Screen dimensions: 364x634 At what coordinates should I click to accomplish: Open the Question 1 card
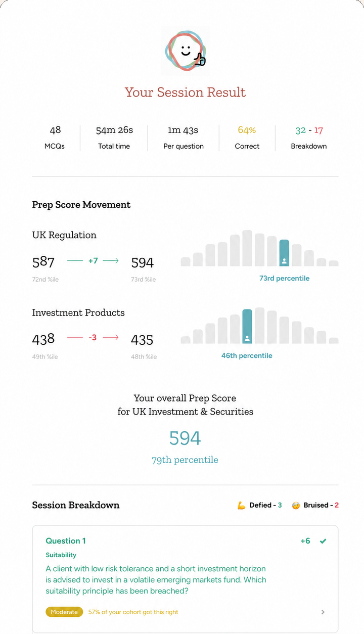click(x=185, y=579)
